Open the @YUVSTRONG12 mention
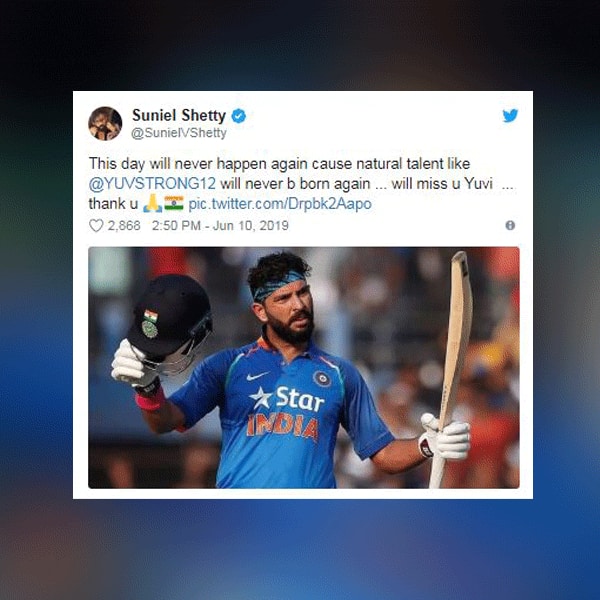The width and height of the screenshot is (600, 600). point(152,184)
